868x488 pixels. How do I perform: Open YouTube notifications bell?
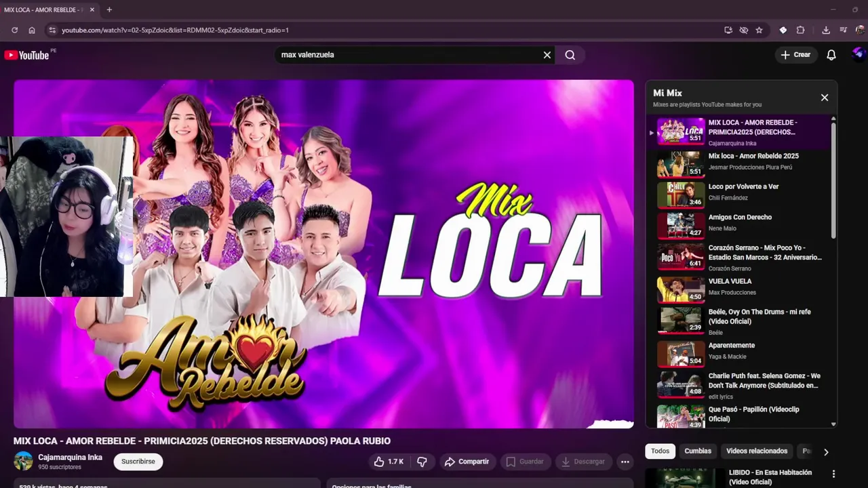click(831, 55)
